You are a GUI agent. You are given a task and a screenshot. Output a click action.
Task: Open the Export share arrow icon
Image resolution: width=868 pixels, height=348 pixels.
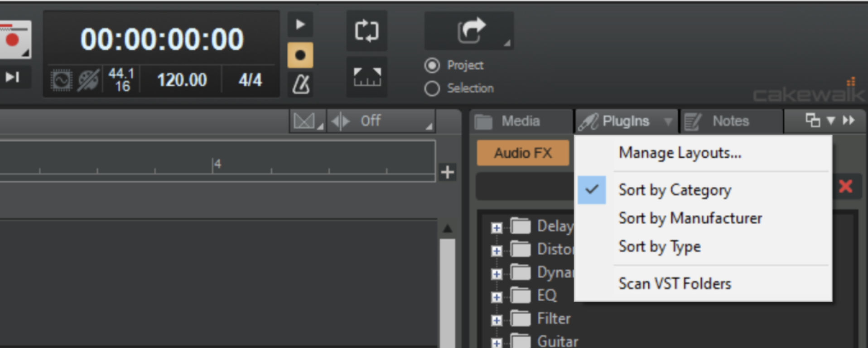click(x=469, y=31)
